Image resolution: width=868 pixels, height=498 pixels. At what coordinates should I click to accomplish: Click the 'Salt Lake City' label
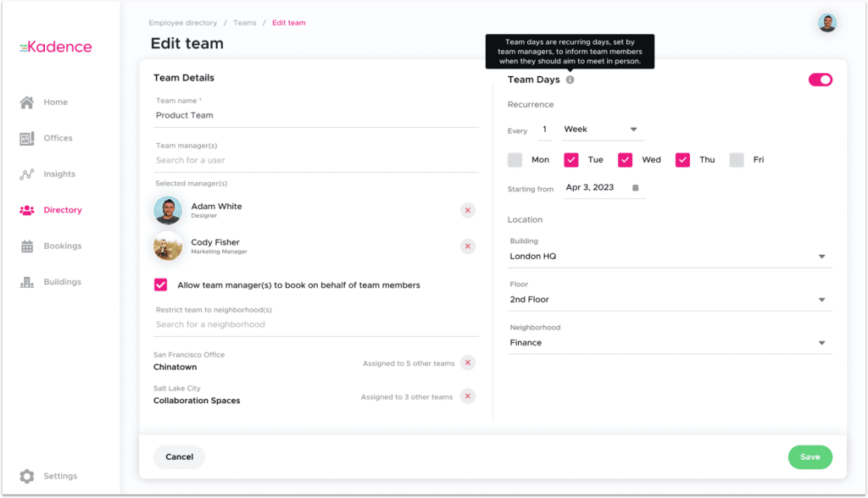(176, 389)
